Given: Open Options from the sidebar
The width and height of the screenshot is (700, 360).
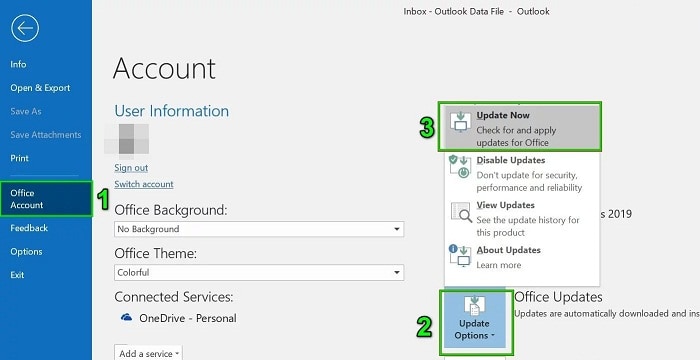Looking at the screenshot, I should [x=26, y=251].
